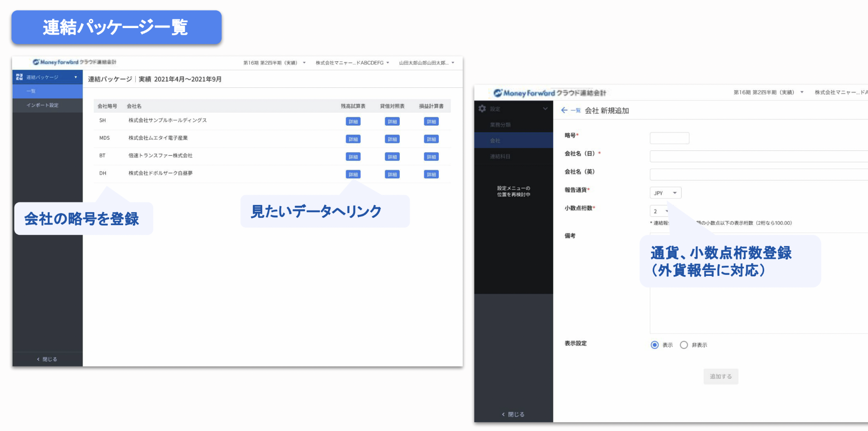Open 貸借対照表 詳細 for the MDS row
The image size is (868, 431).
(x=392, y=139)
